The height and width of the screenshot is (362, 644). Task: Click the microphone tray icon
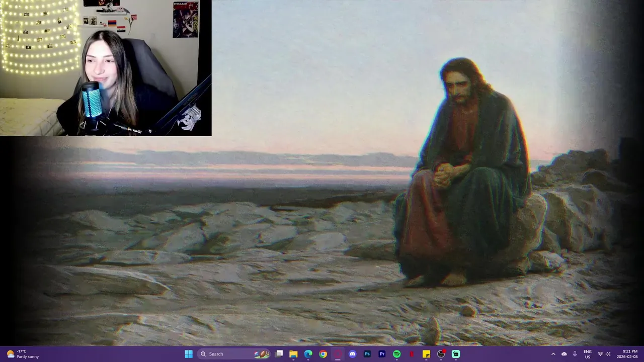(575, 354)
